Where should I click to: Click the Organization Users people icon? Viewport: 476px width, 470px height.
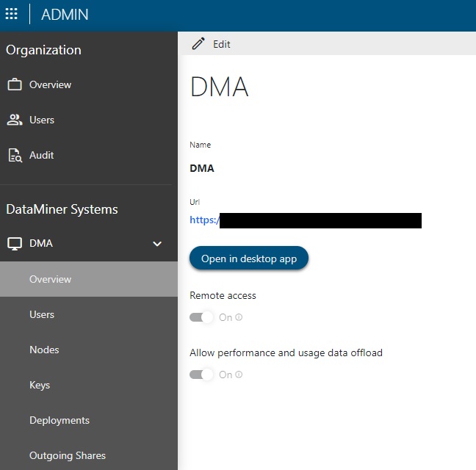pyautogui.click(x=15, y=120)
